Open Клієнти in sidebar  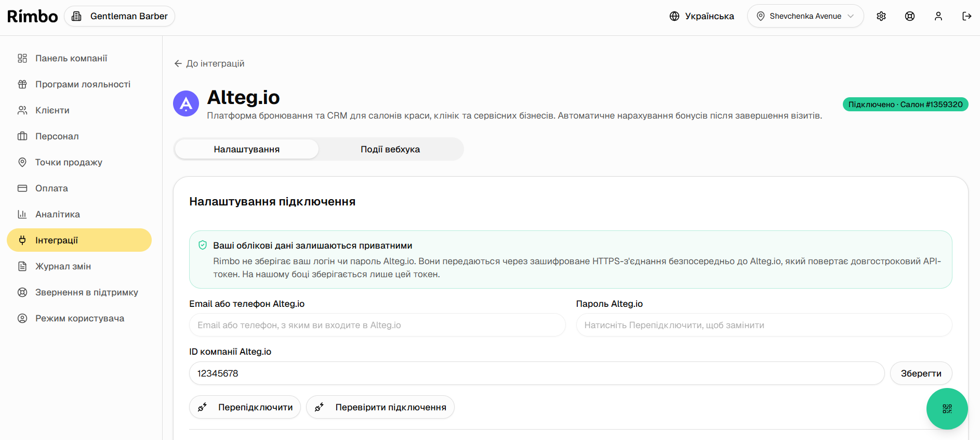79,110
